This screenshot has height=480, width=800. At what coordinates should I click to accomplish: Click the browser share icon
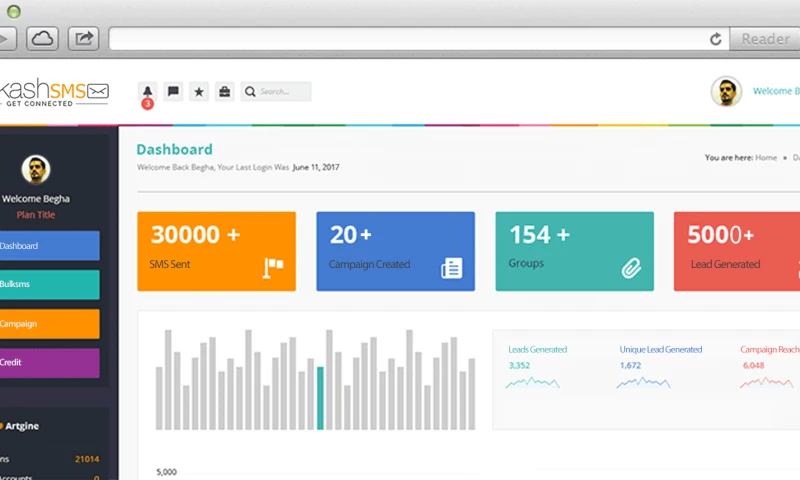(x=84, y=39)
